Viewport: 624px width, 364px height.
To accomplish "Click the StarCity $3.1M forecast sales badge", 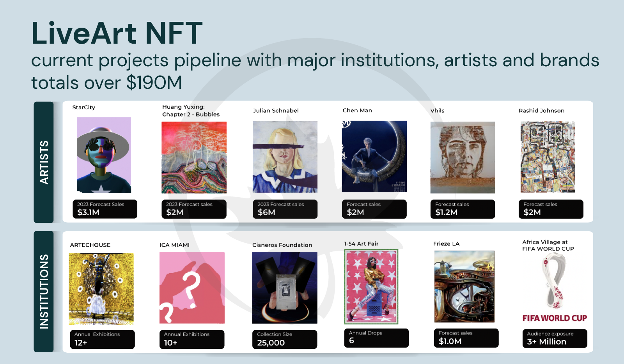I will 105,209.
